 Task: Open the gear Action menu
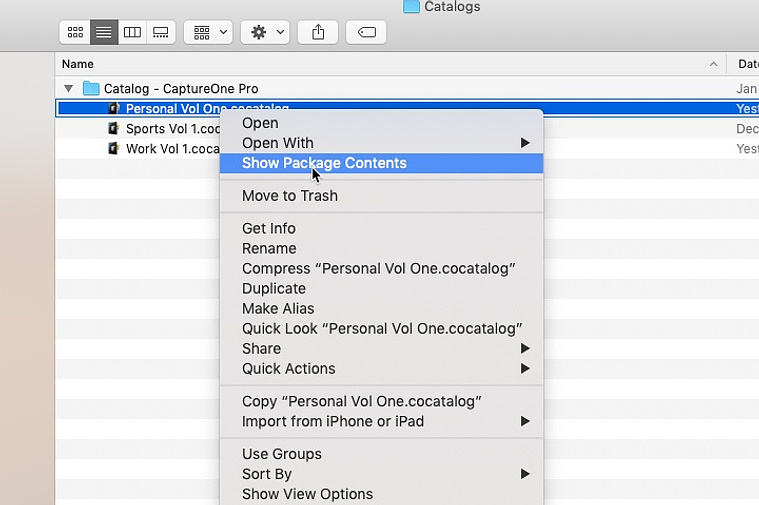pyautogui.click(x=265, y=32)
